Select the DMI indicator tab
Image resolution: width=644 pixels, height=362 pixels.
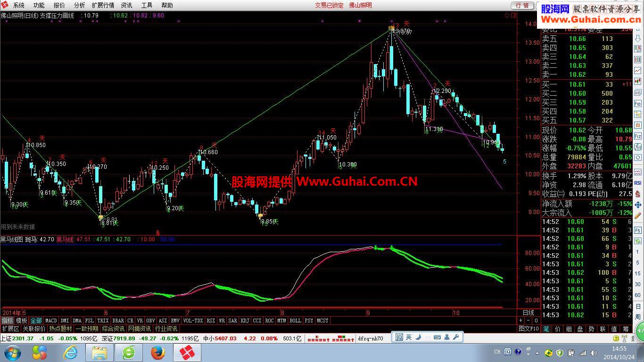point(65,321)
